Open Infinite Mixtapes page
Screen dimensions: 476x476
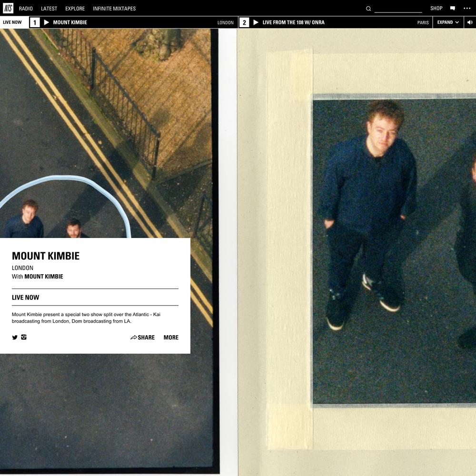pyautogui.click(x=114, y=9)
